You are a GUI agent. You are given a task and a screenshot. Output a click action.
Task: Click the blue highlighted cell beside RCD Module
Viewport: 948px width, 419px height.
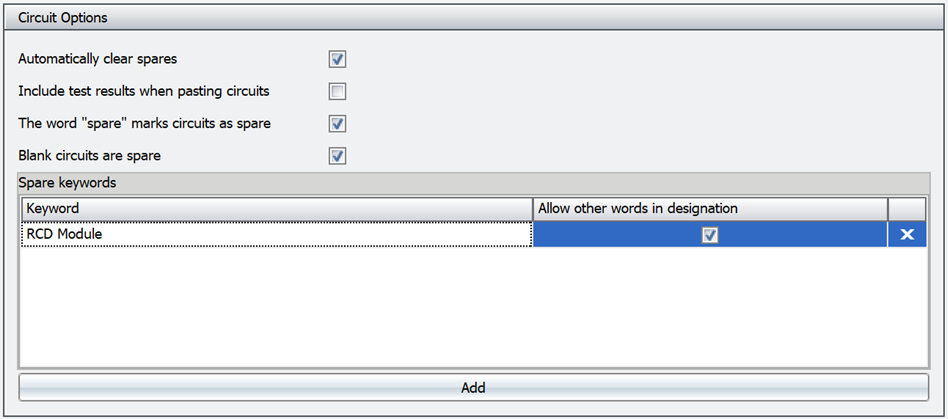620,235
